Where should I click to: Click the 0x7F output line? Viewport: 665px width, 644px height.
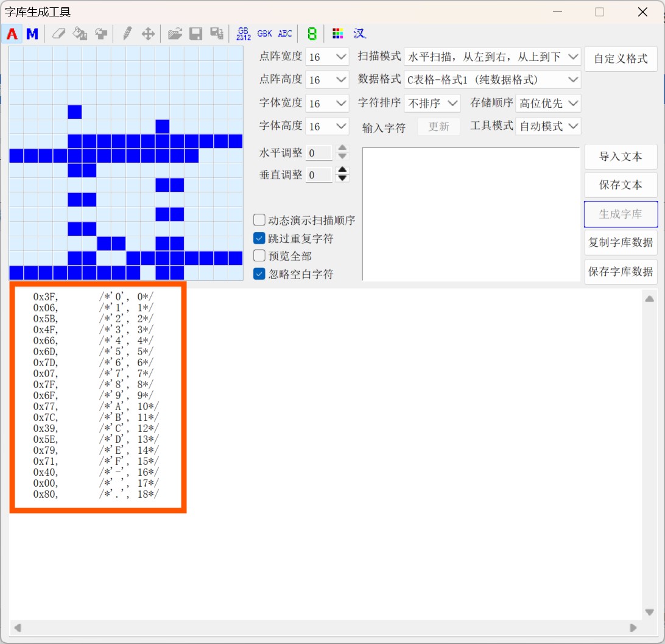pyautogui.click(x=93, y=384)
